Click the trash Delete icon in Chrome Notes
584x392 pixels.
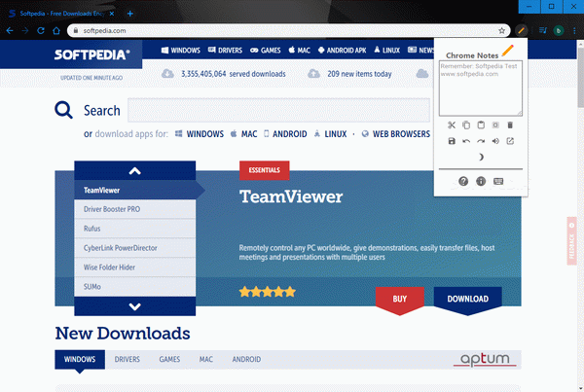(510, 125)
